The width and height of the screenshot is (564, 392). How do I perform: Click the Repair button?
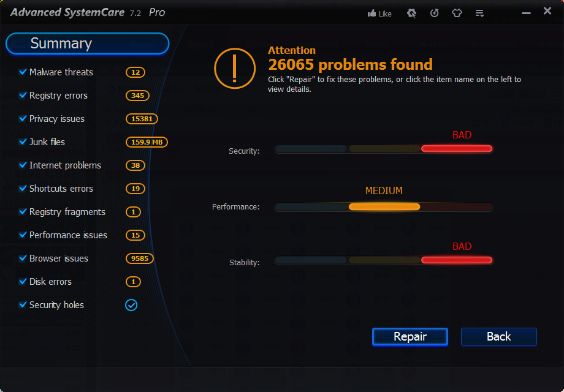click(x=410, y=337)
